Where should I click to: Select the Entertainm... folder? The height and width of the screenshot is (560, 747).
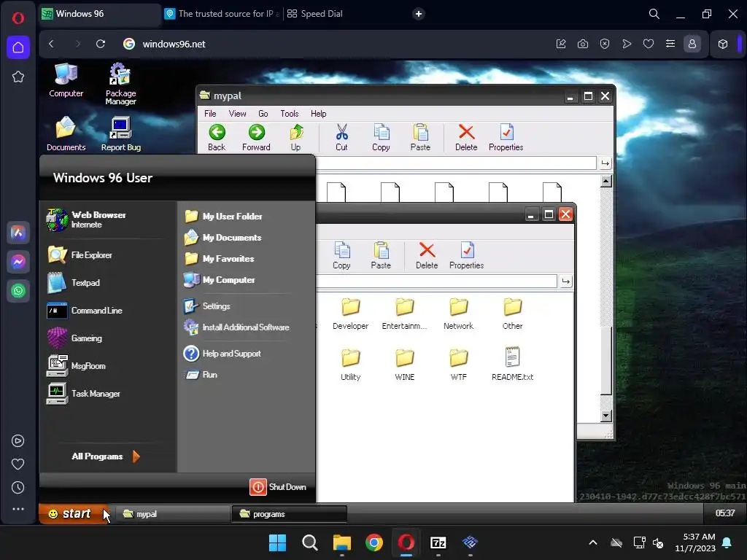[x=404, y=314]
